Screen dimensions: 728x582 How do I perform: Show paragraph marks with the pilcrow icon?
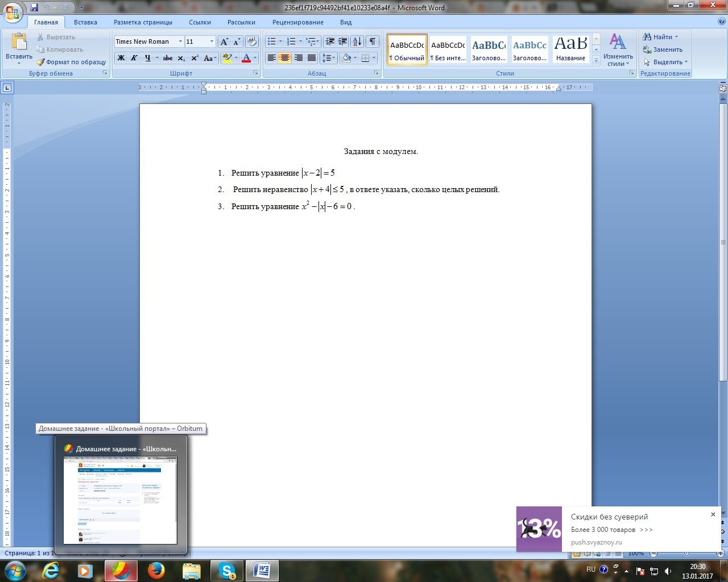coord(372,41)
